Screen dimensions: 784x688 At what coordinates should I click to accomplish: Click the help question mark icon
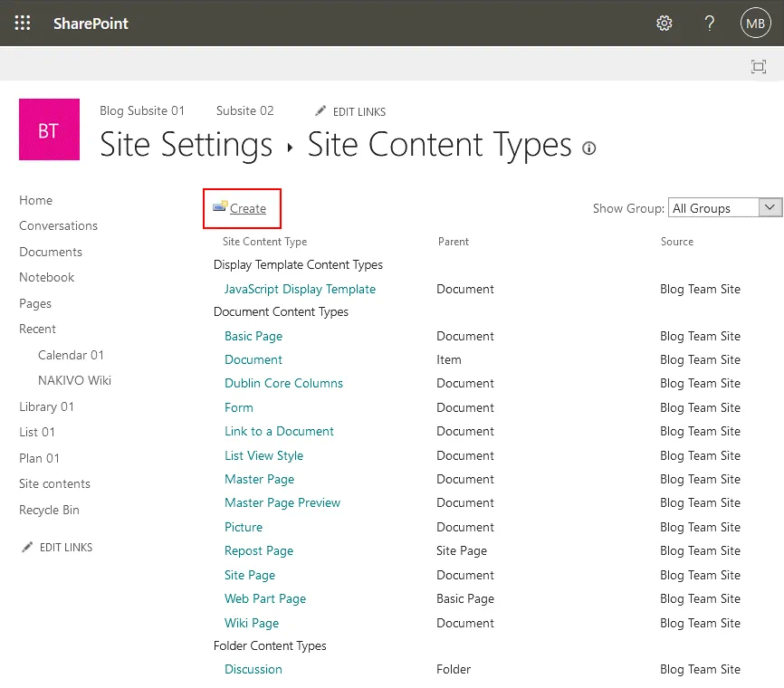(710, 24)
